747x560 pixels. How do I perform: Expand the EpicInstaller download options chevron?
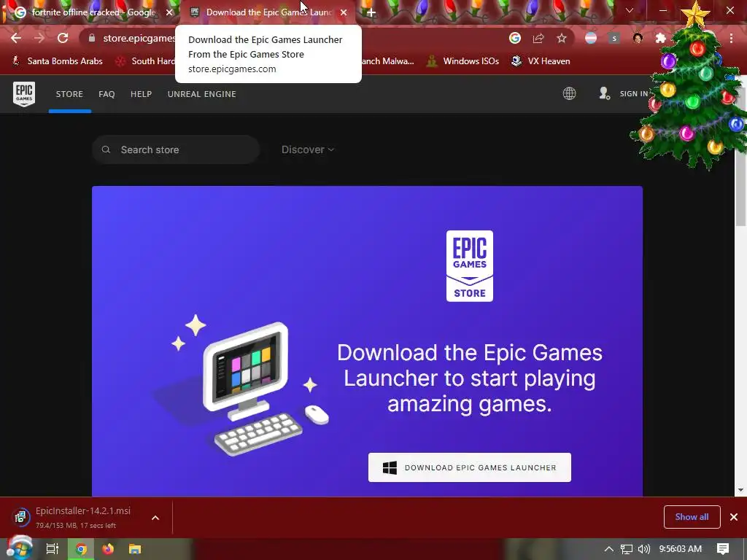click(155, 518)
